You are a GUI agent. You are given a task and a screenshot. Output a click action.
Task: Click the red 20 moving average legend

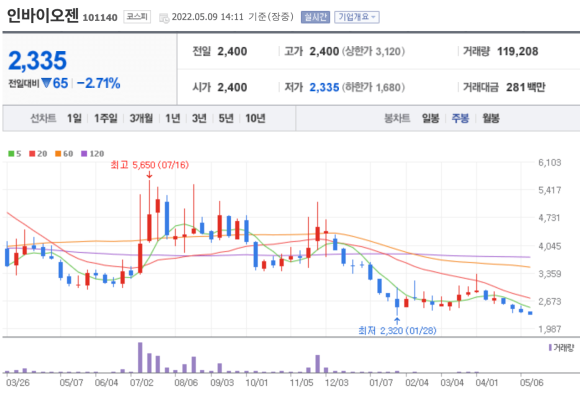(x=38, y=153)
